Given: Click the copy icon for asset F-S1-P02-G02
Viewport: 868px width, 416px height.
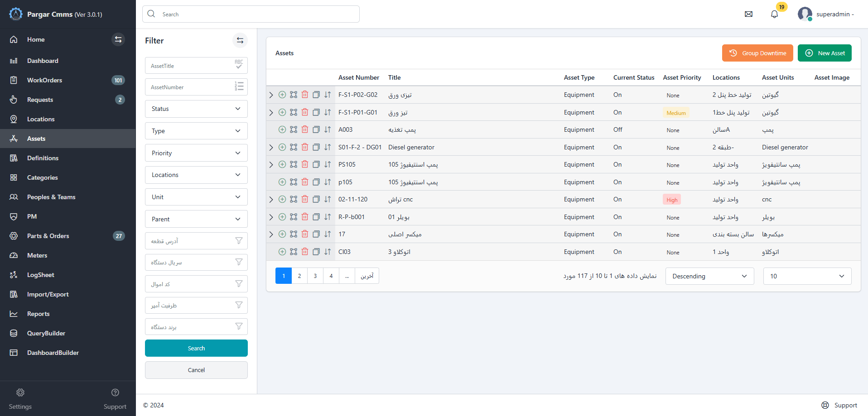Looking at the screenshot, I should 316,95.
